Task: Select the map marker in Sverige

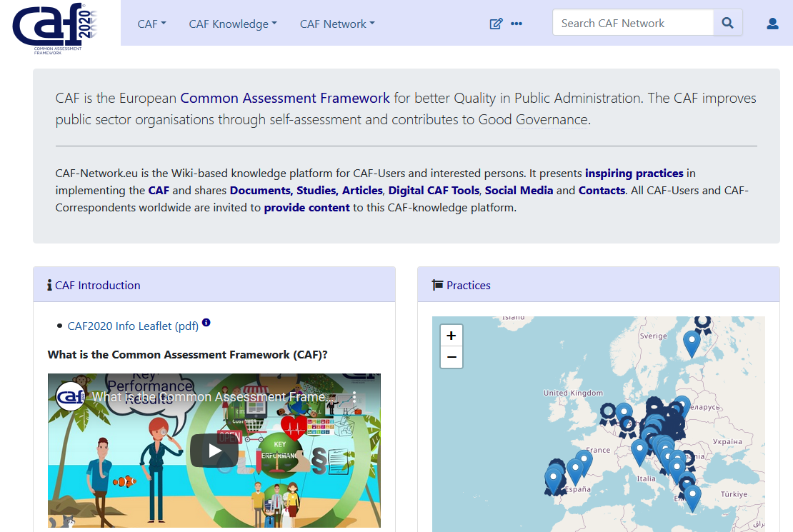Action: coord(692,343)
